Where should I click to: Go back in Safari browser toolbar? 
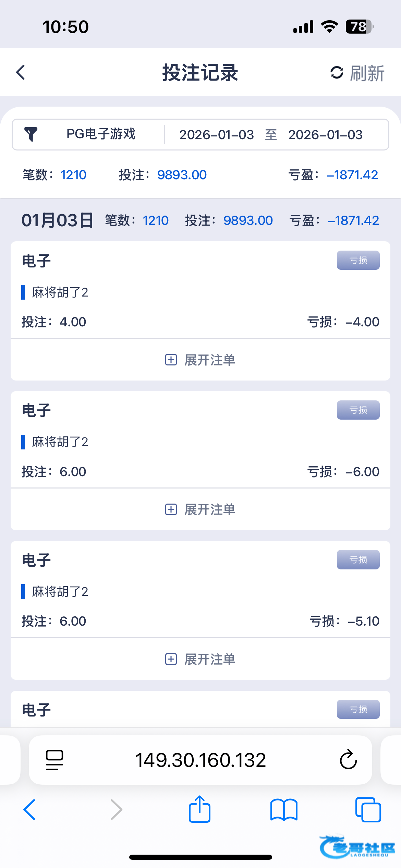(29, 810)
